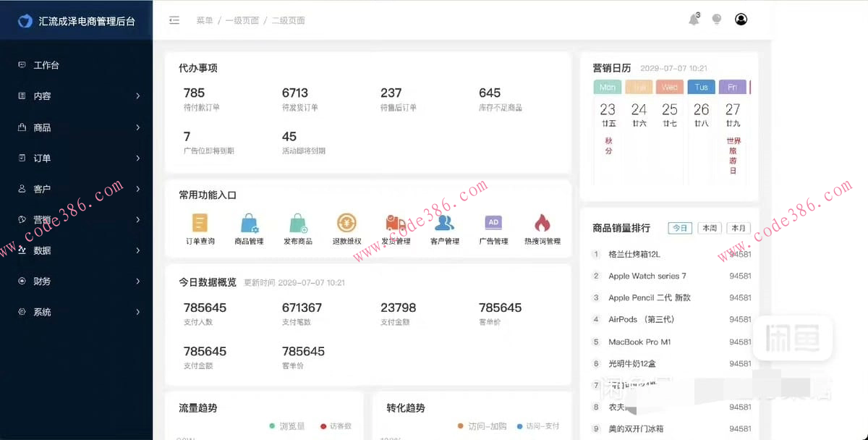Open Apple Watch series 7 from ranking list
The height and width of the screenshot is (440, 868).
click(647, 276)
